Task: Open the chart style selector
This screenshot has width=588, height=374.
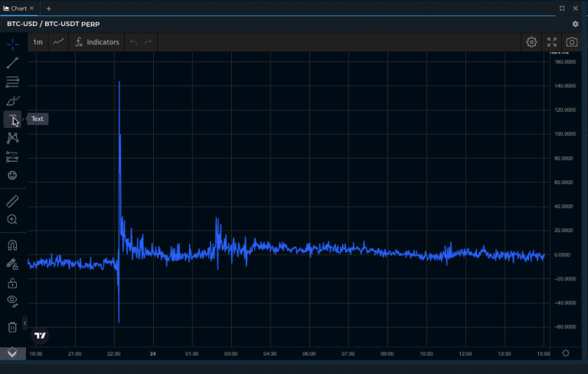Action: pos(59,42)
